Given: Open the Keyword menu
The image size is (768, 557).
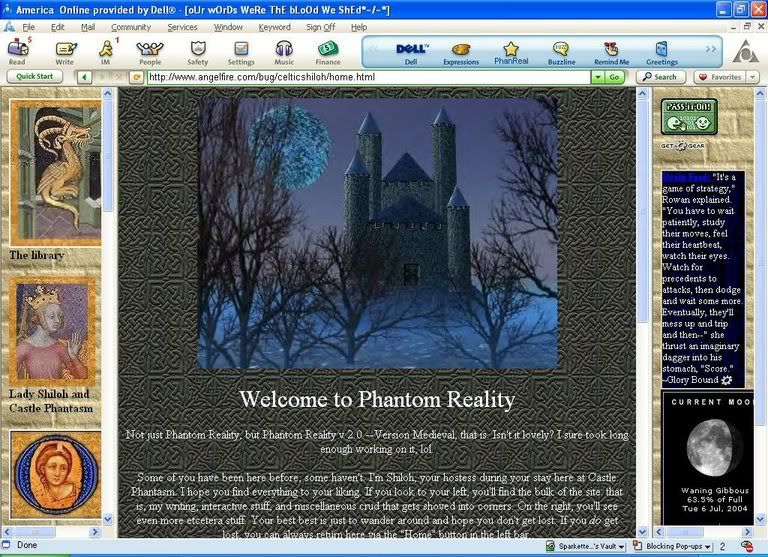Looking at the screenshot, I should (x=274, y=27).
